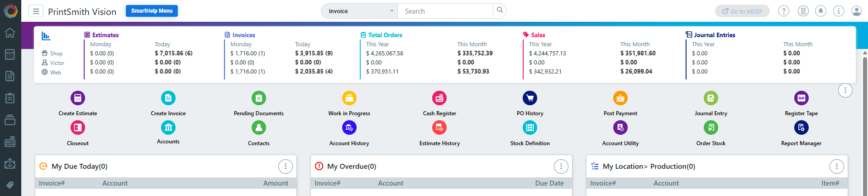Viewport: 868px width, 196px height.
Task: Open My Location Production three-dot menu
Action: point(837,167)
